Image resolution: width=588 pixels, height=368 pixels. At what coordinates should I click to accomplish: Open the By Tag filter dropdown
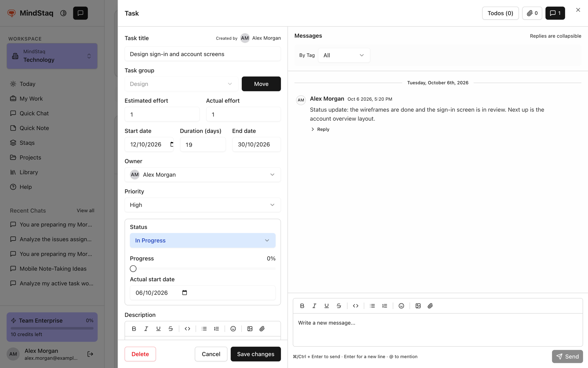coord(344,55)
